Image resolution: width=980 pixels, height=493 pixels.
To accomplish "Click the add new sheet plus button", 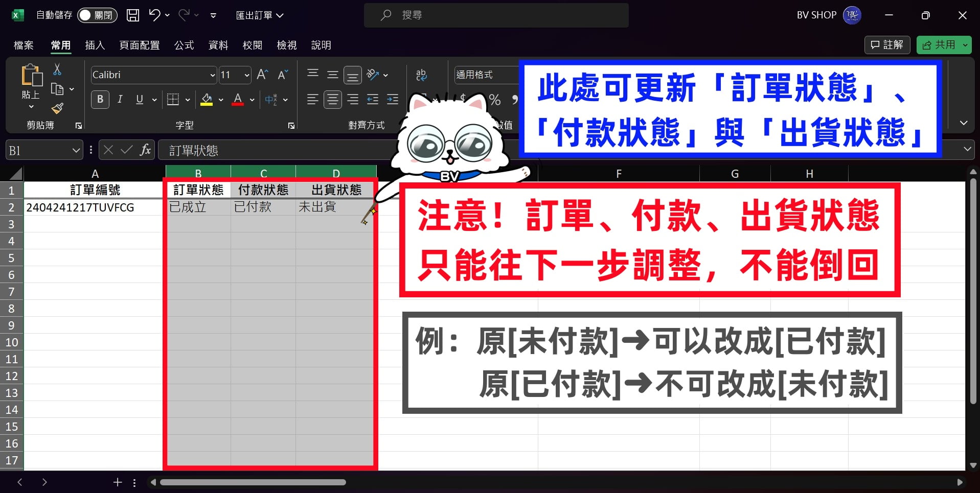I will [x=118, y=482].
